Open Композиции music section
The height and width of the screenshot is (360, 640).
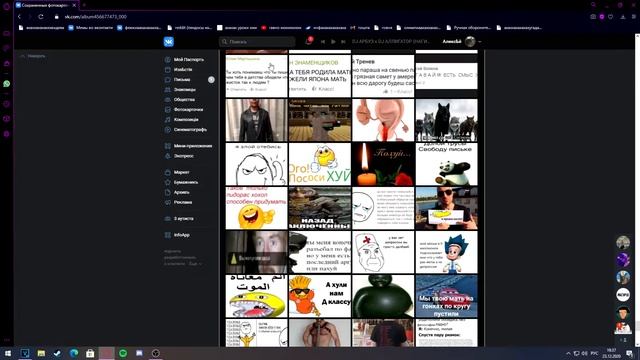[186, 120]
